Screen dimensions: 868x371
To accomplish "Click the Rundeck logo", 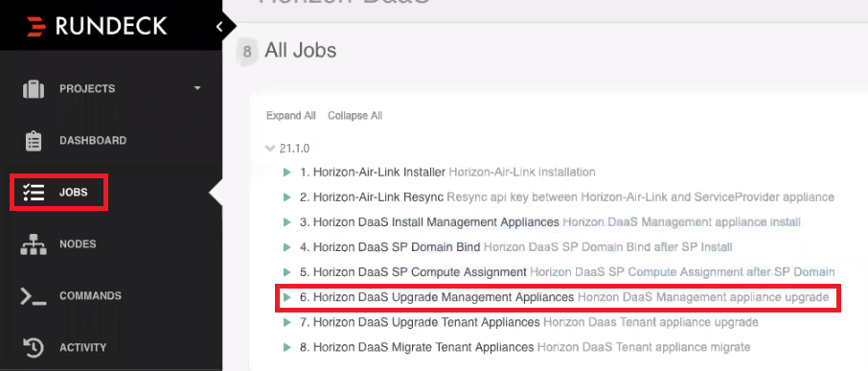I will click(97, 26).
